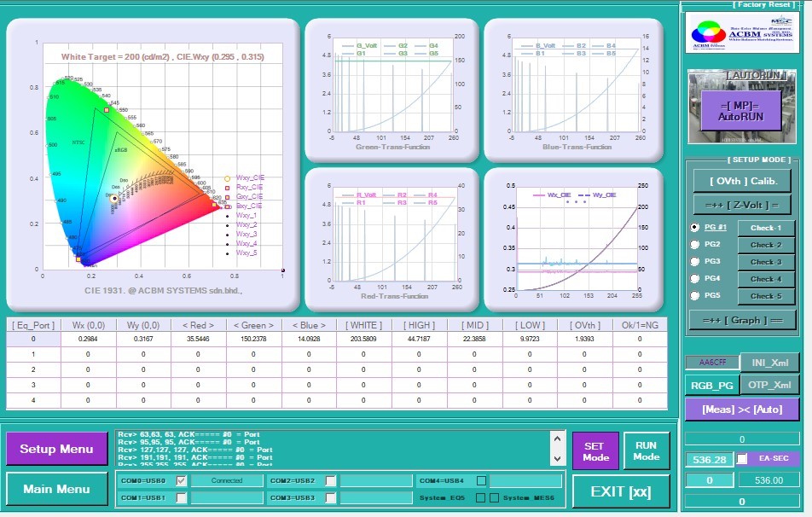
Task: Toggle the COM0=USB0 checkbox
Action: pos(181,480)
